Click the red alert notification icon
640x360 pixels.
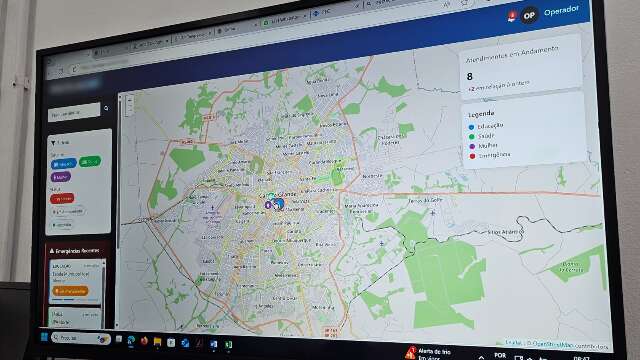(x=511, y=16)
